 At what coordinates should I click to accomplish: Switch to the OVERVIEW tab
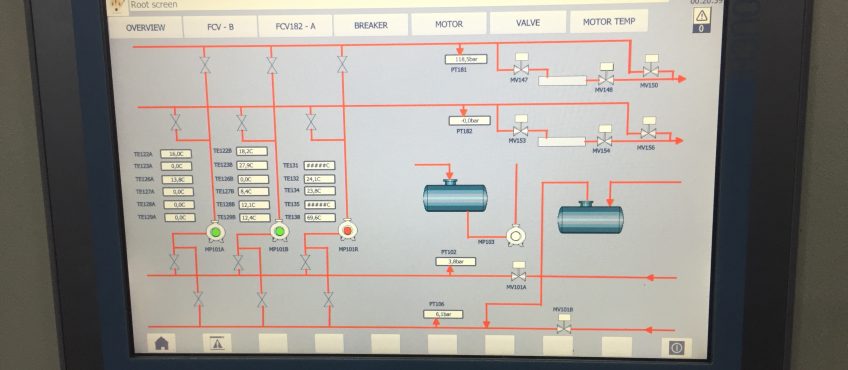click(145, 28)
